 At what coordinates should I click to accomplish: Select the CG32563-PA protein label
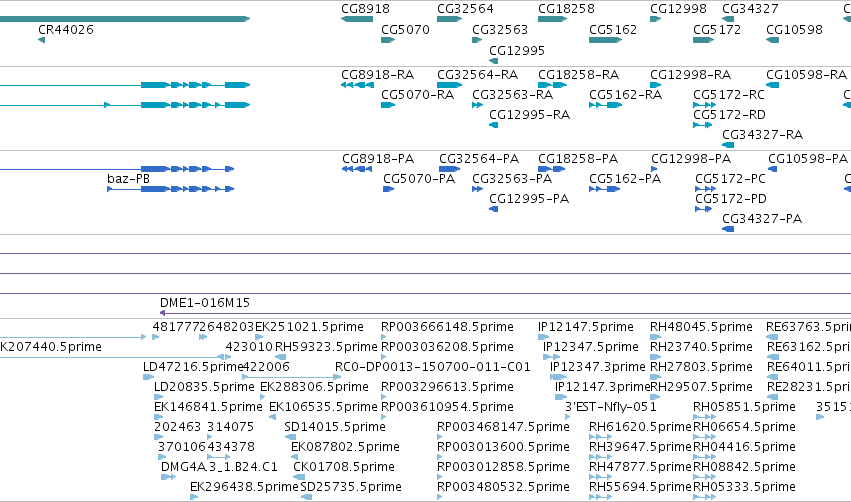coord(512,179)
